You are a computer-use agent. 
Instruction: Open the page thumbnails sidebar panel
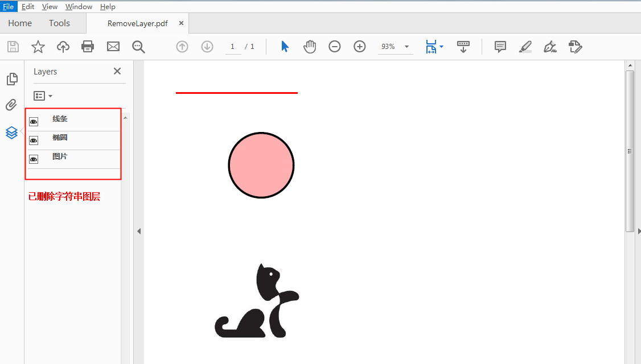[12, 79]
